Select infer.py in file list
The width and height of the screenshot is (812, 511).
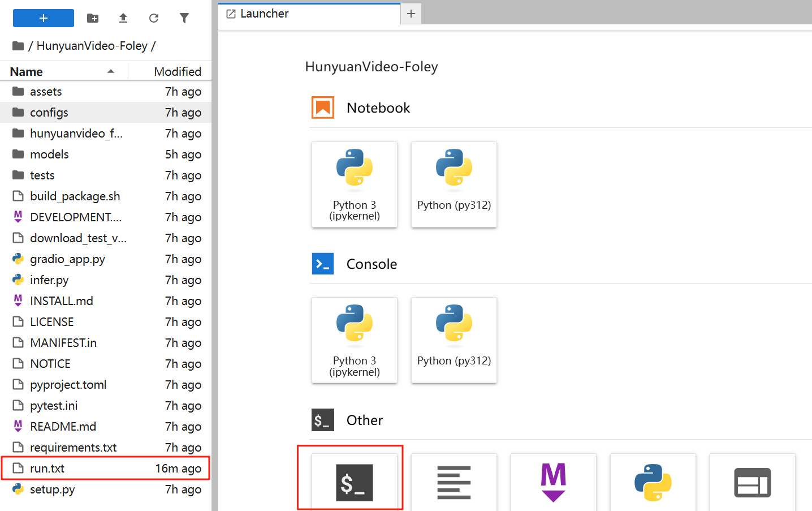(106, 280)
